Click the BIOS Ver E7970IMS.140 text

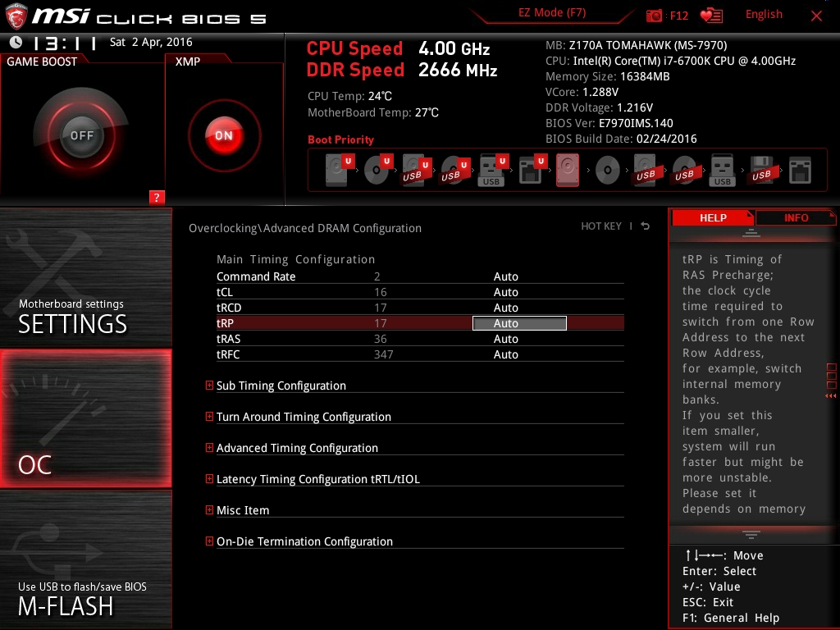click(x=609, y=123)
